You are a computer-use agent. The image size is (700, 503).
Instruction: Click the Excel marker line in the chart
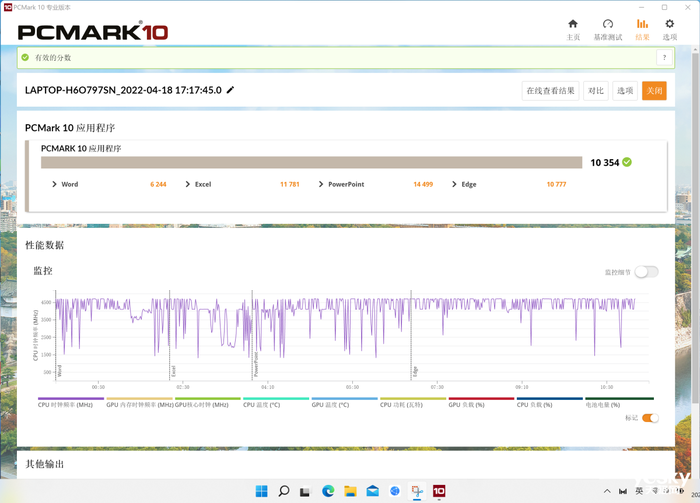(x=170, y=335)
